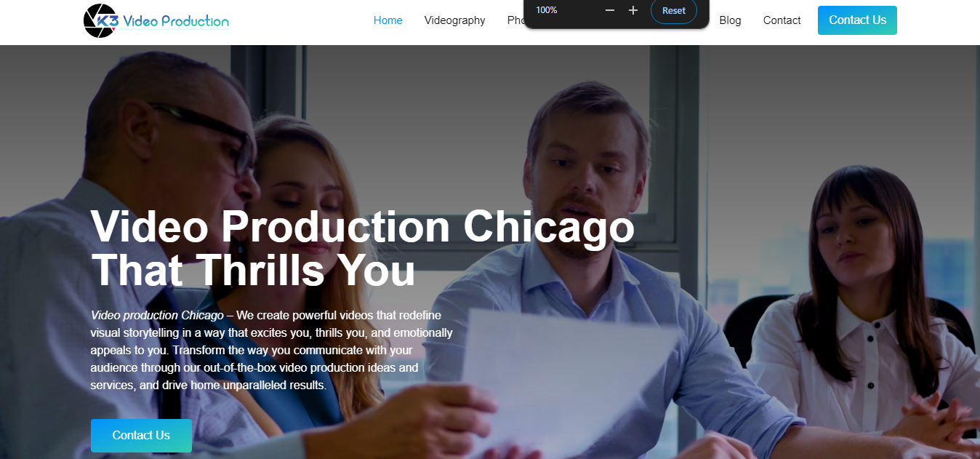Click the K3 camera shutter logo icon

click(x=101, y=20)
